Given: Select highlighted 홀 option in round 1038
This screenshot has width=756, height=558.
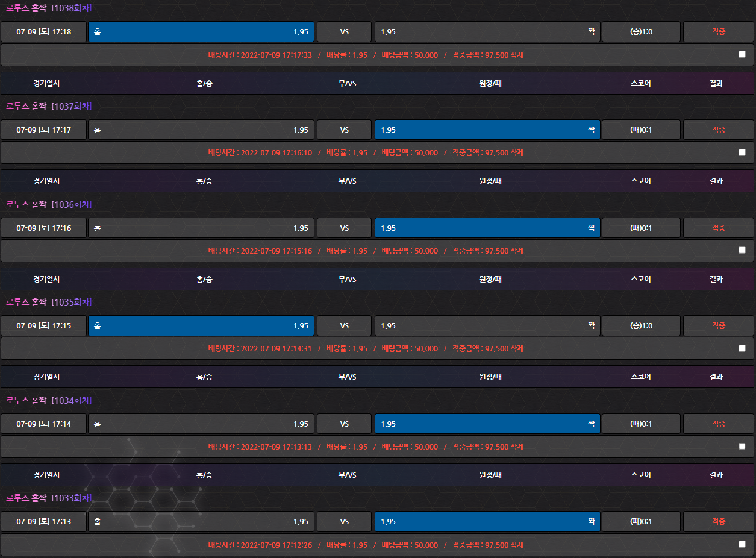Looking at the screenshot, I should 201,32.
